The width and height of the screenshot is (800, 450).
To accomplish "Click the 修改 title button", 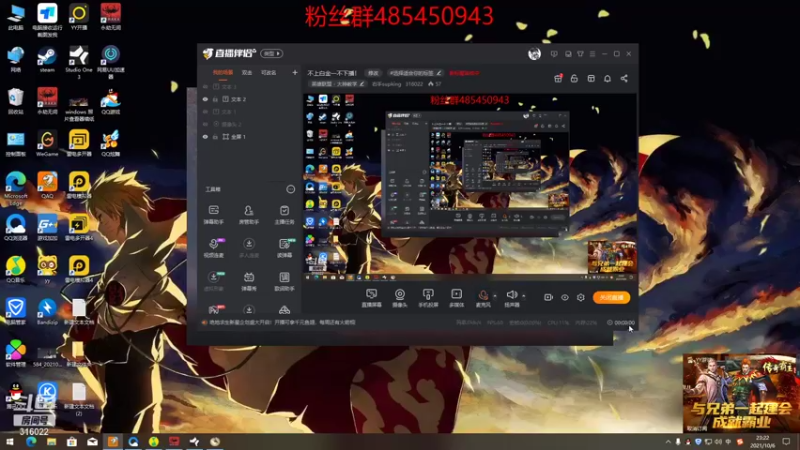I will 373,73.
